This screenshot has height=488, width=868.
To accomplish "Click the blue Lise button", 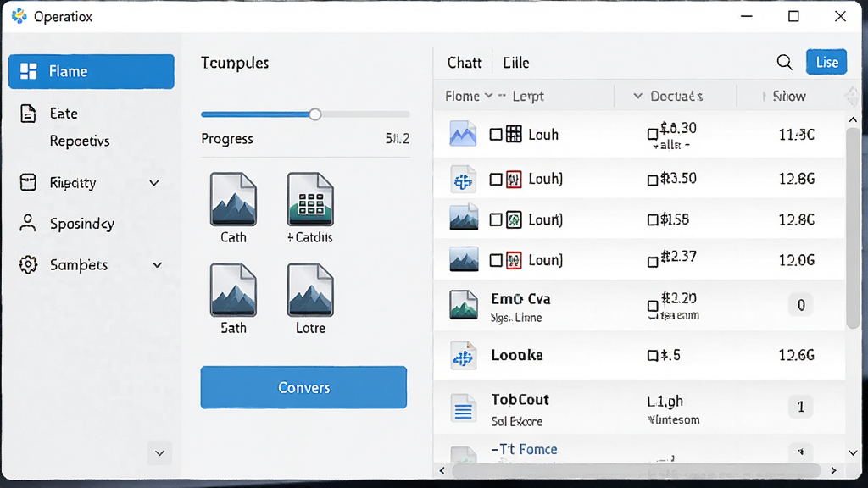I will [826, 62].
